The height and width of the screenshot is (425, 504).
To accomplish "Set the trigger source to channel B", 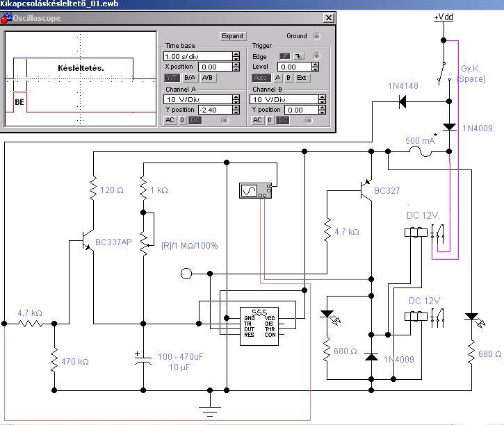I will tap(288, 78).
